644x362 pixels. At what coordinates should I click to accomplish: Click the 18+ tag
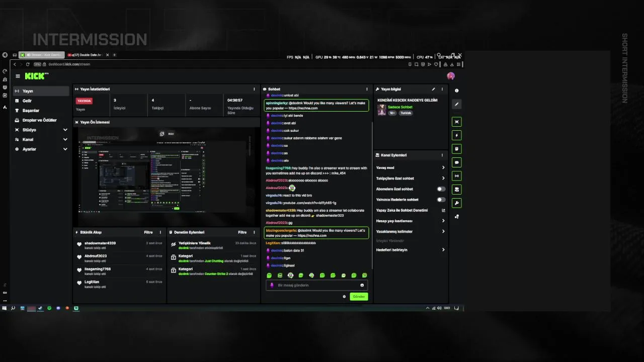pos(392,113)
